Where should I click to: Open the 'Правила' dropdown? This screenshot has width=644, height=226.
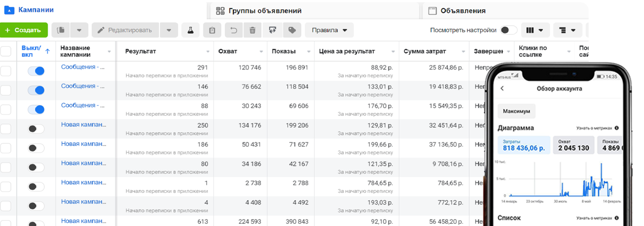pyautogui.click(x=329, y=30)
